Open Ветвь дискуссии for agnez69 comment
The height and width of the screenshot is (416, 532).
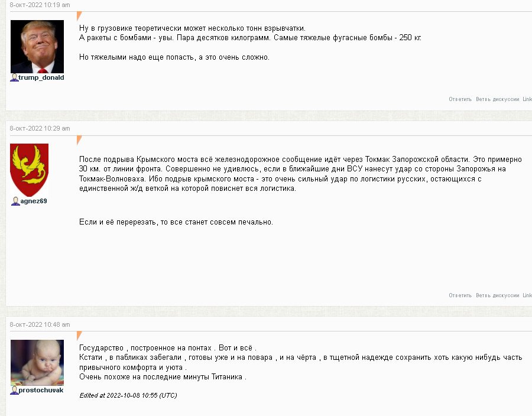[497, 295]
